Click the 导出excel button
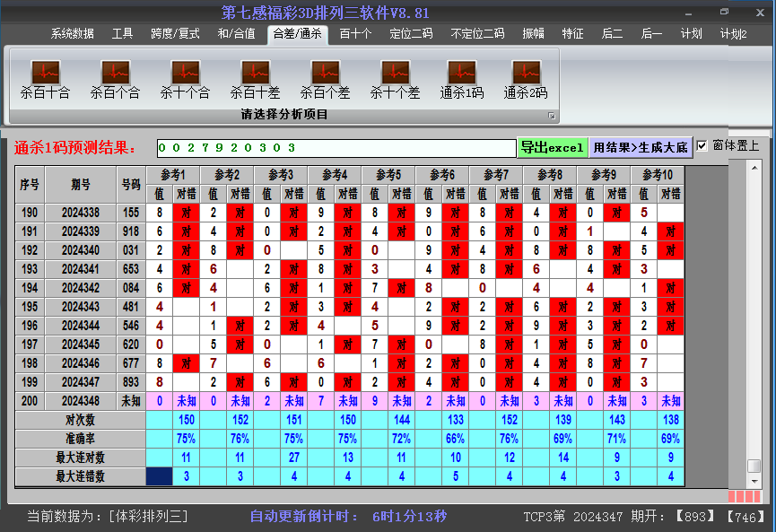This screenshot has width=776, height=532. point(553,147)
